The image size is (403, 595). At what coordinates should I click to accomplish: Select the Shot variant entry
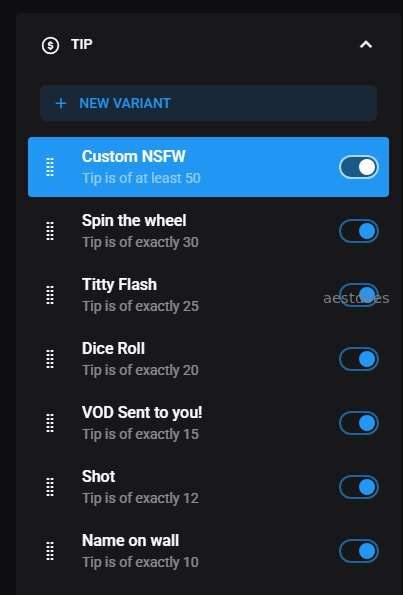pyautogui.click(x=208, y=487)
